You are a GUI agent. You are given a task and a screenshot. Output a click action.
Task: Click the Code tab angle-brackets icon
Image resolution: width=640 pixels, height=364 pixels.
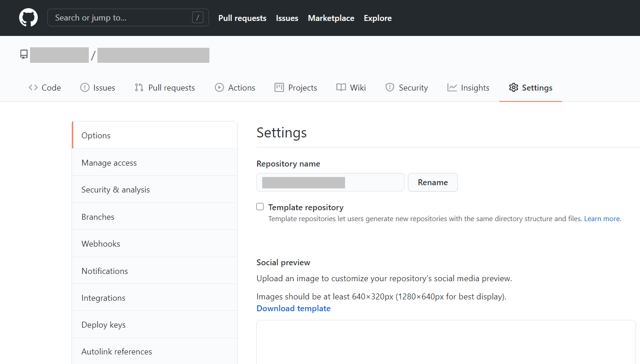tap(33, 87)
